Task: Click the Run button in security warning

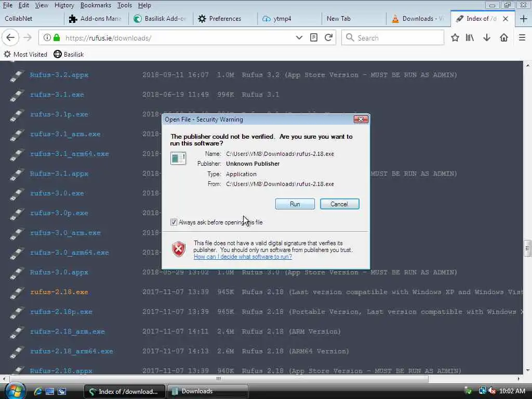Action: click(295, 204)
